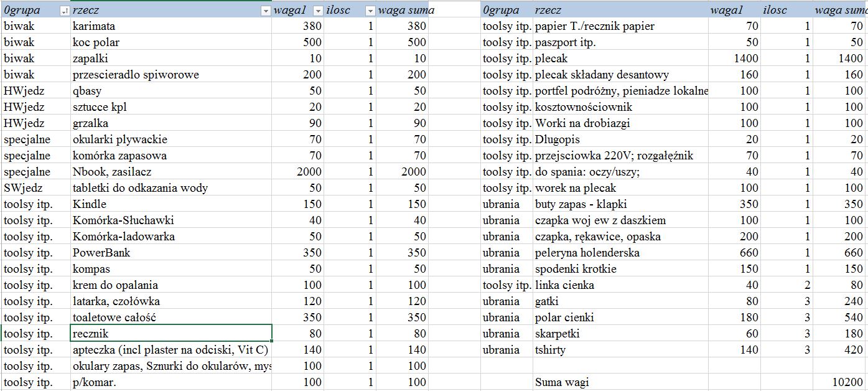Select the 'Suma wagi' label cell
Viewport: 868px width, 391px height.
tap(621, 382)
